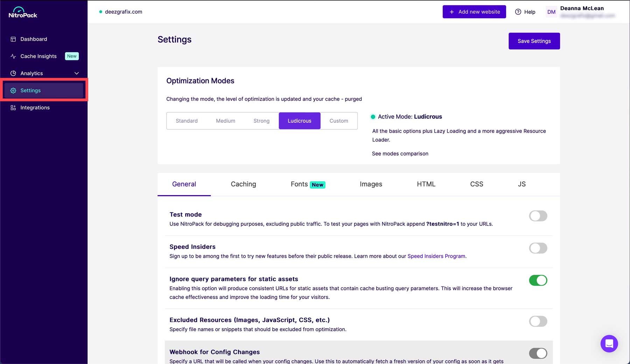Select the Cache Insights icon

(x=13, y=56)
